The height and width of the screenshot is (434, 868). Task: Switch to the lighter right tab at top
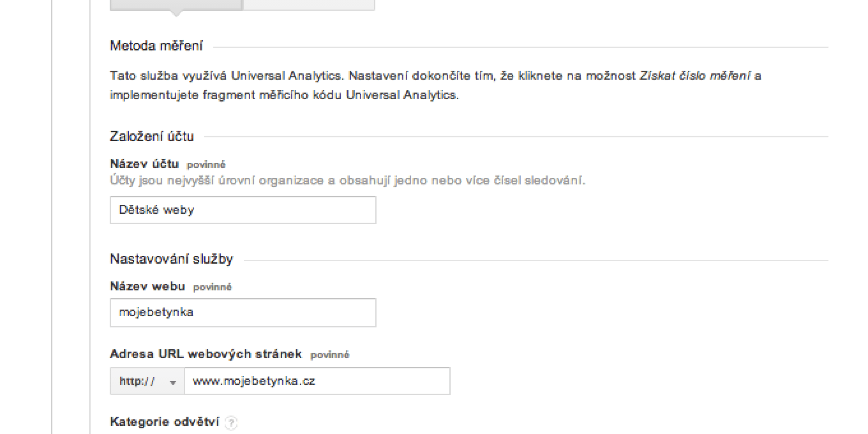[x=309, y=5]
